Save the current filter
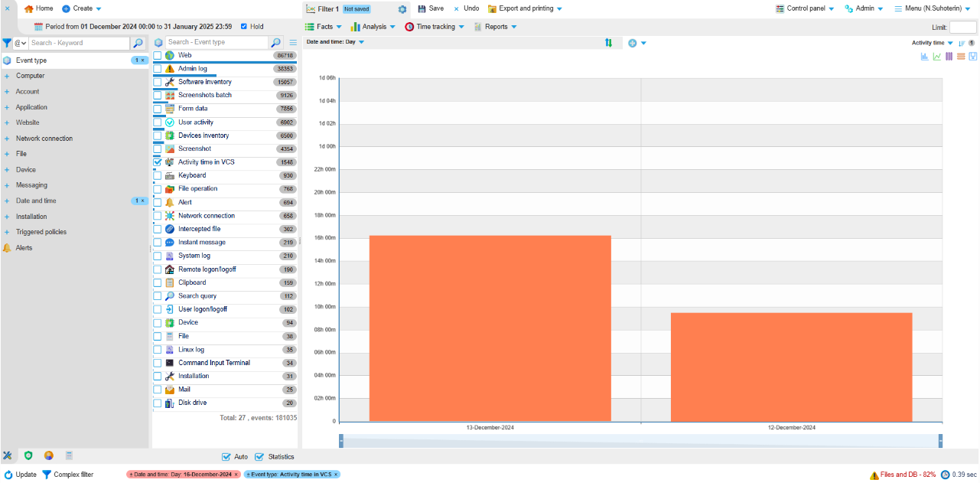The image size is (980, 483). pos(431,8)
